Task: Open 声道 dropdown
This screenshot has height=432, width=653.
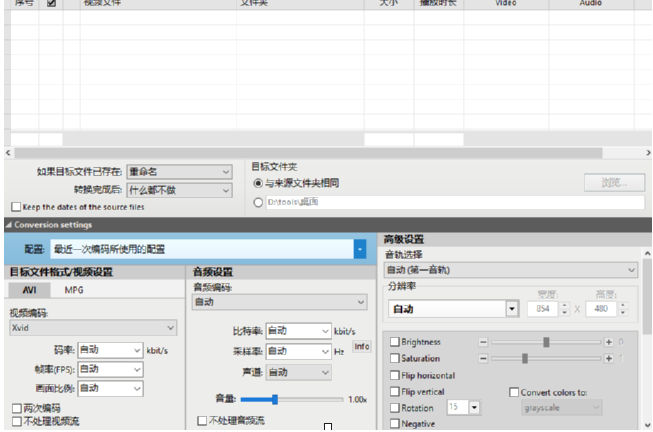Action: pyautogui.click(x=299, y=372)
